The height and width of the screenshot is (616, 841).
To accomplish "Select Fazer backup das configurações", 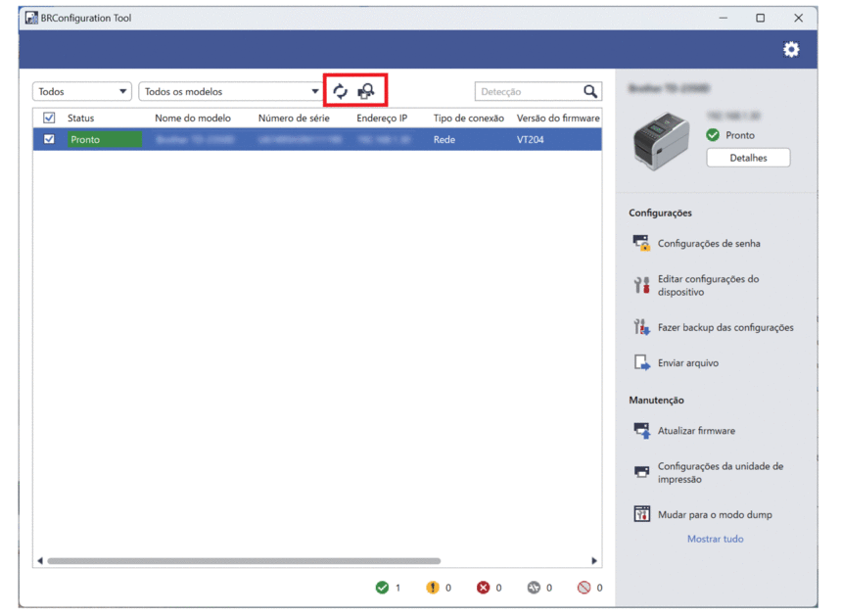I will click(x=725, y=327).
